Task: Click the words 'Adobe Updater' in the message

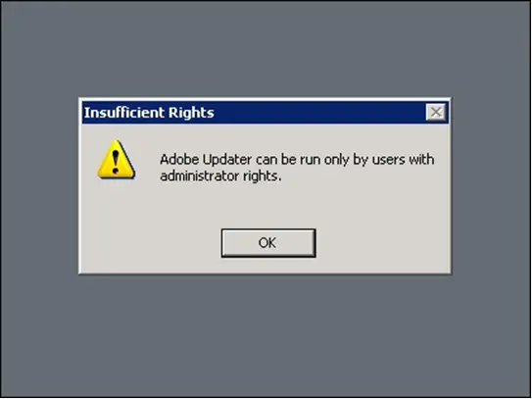Action: pyautogui.click(x=206, y=159)
